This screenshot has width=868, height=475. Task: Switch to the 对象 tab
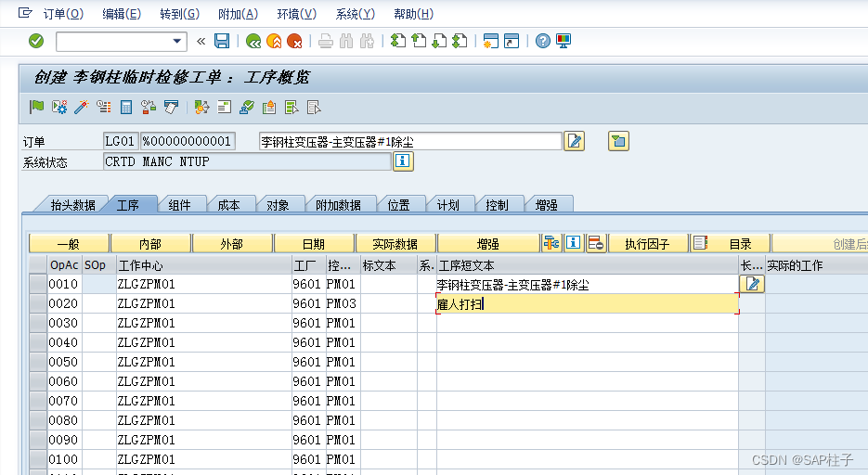[x=278, y=205]
